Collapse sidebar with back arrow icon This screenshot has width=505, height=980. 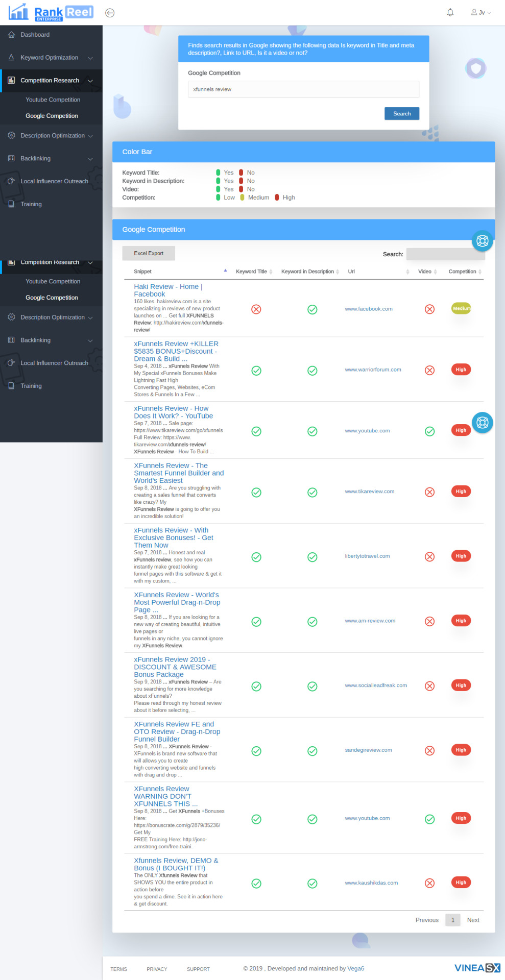(110, 13)
